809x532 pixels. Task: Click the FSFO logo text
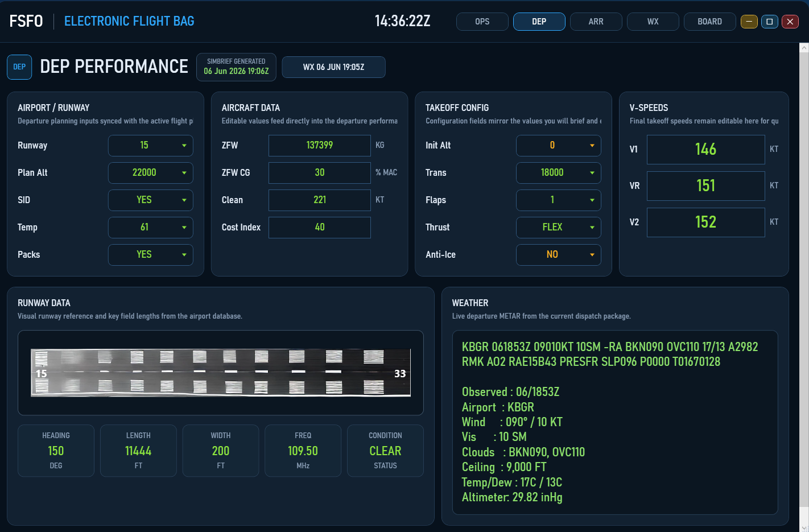click(26, 22)
